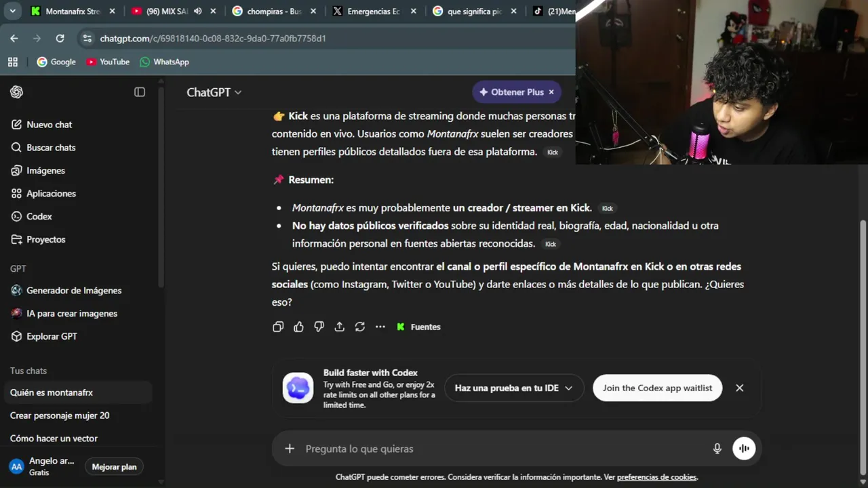Click the Kick citation chip after 'plataforma.'
Image resolution: width=868 pixels, height=488 pixels.
point(553,152)
